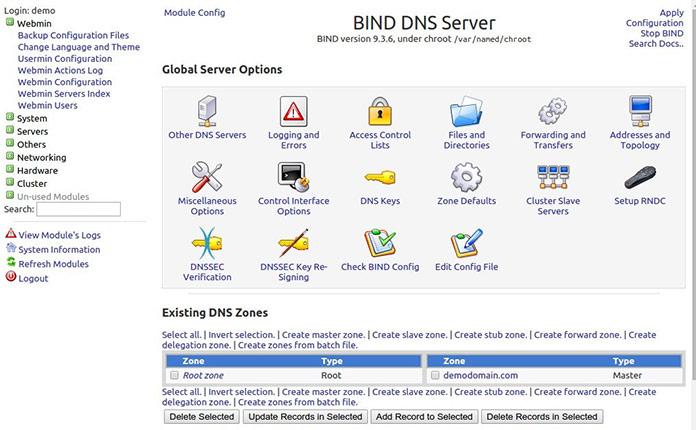Open the Logging and Errors icon
Image resolution: width=696 pixels, height=430 pixels.
(293, 112)
